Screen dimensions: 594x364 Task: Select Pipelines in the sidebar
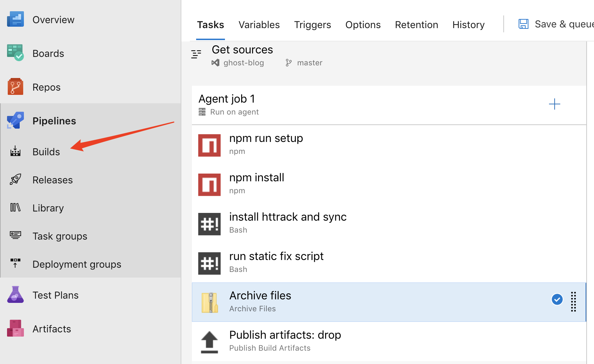click(x=54, y=121)
